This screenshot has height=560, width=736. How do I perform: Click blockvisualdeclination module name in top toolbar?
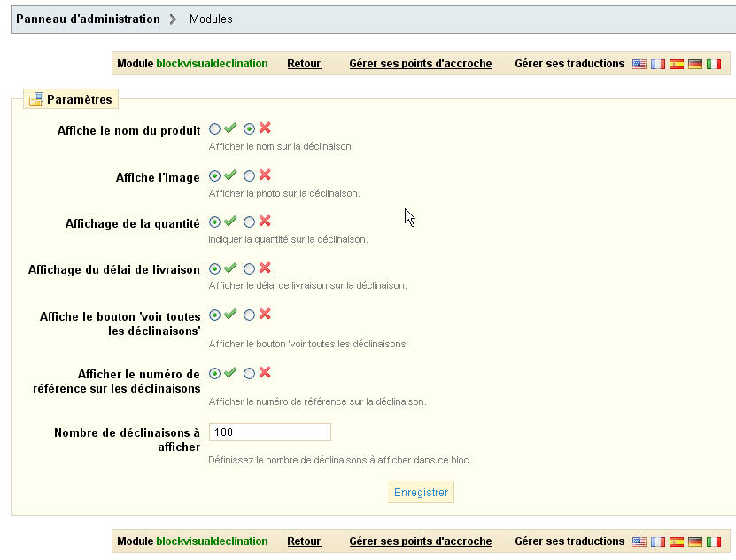pyautogui.click(x=212, y=64)
